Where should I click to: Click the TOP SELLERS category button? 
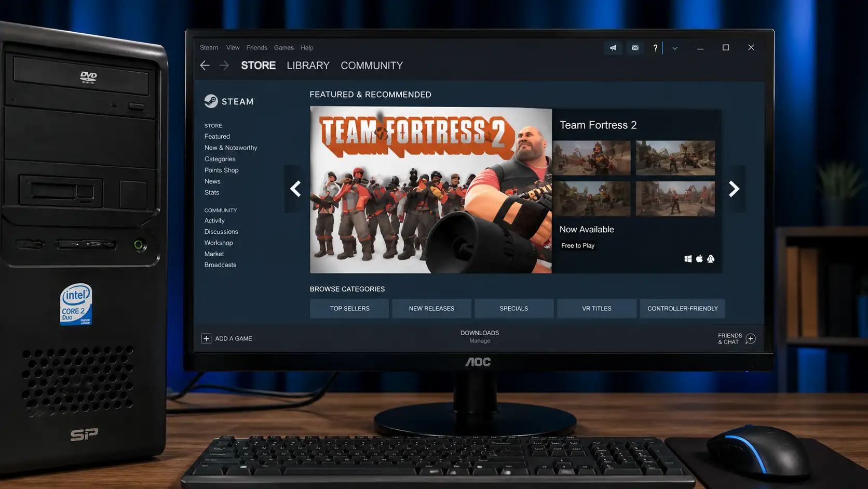(x=349, y=309)
